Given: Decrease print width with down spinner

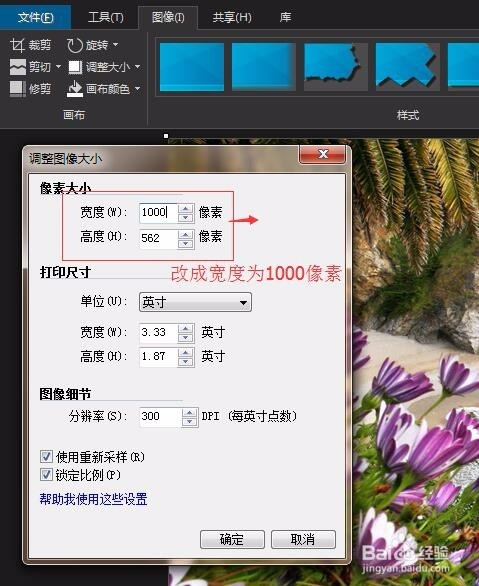Looking at the screenshot, I should pyautogui.click(x=186, y=338).
